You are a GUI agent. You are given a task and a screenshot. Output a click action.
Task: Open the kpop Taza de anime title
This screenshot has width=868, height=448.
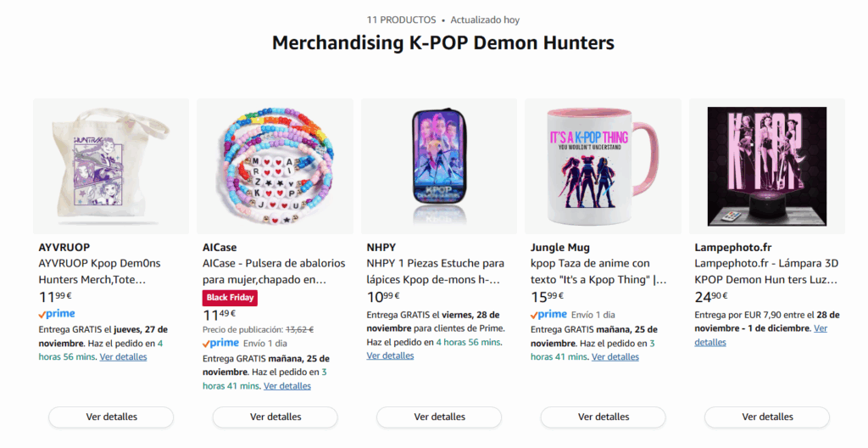[598, 271]
